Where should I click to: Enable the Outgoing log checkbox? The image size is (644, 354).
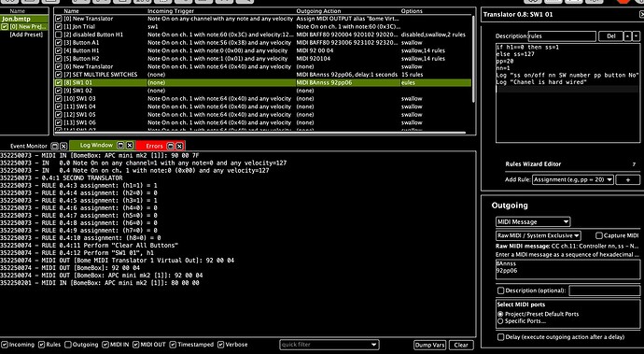[68, 345]
